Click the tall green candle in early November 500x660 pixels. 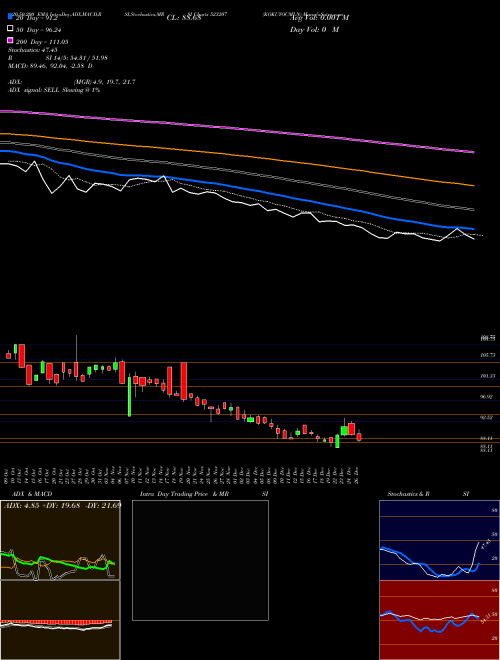point(129,397)
